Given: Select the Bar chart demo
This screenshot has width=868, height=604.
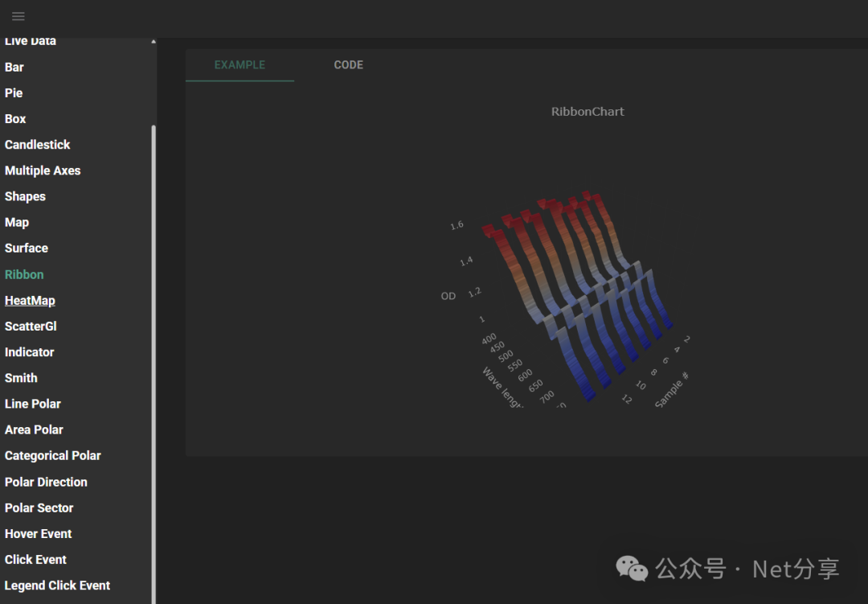Looking at the screenshot, I should [x=14, y=67].
